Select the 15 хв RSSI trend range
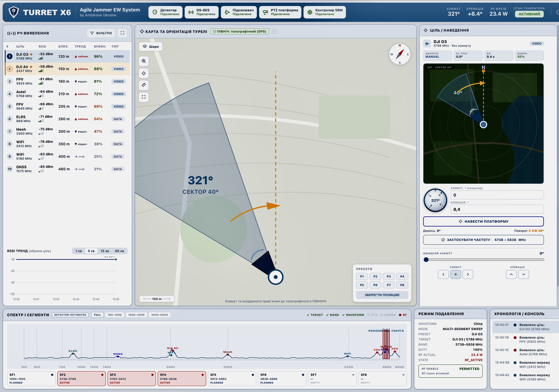559x392 pixels. [x=105, y=251]
